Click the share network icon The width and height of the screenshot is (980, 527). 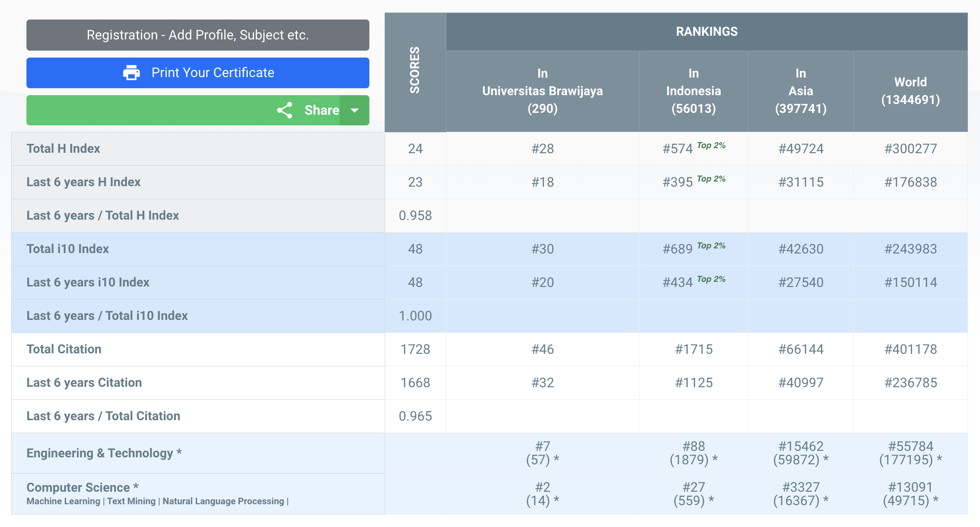pos(284,110)
